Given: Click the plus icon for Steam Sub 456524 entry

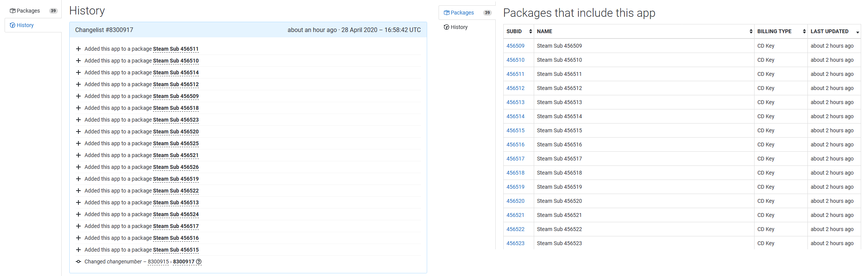Looking at the screenshot, I should pos(78,214).
